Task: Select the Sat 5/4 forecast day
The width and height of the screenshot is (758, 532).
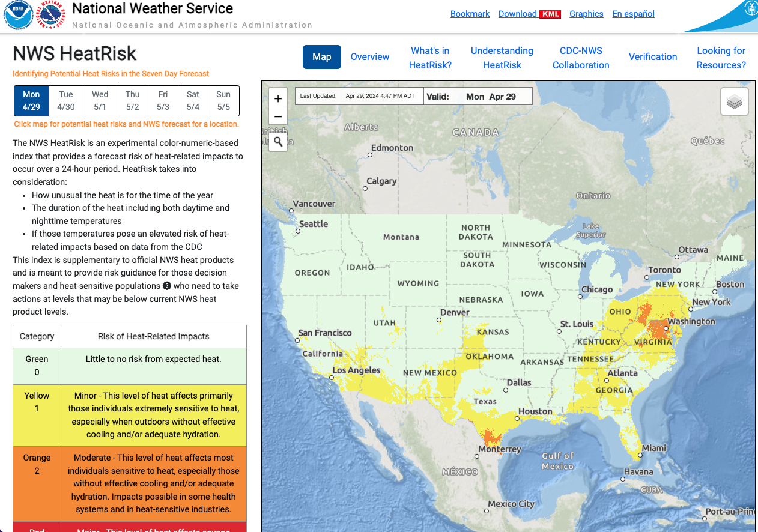Action: [193, 101]
